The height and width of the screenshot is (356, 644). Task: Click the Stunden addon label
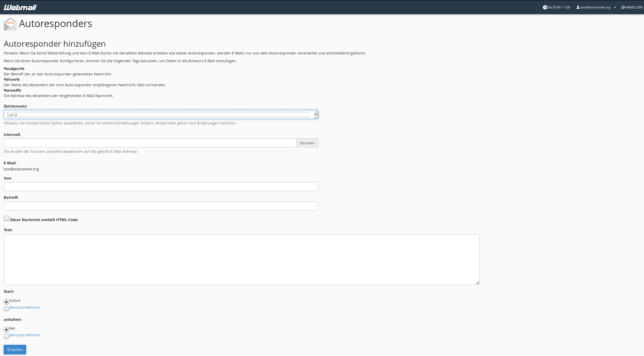[307, 143]
